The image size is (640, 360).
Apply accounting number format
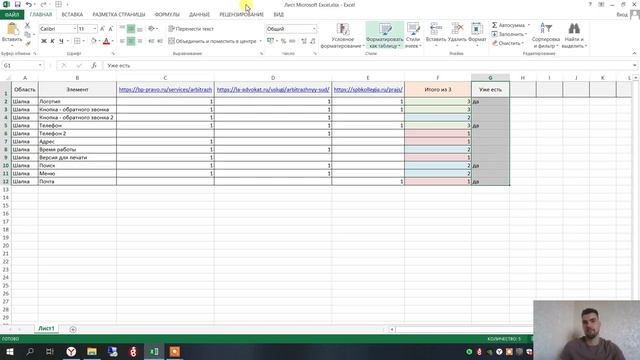pyautogui.click(x=270, y=41)
